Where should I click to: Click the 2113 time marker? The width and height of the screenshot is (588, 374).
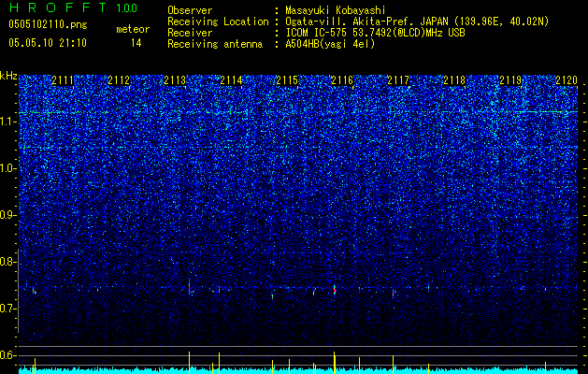pos(175,79)
